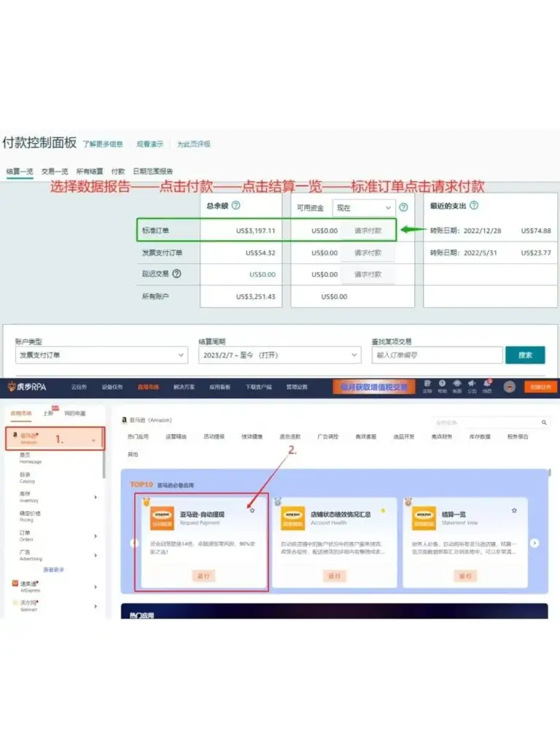Viewport: 560px width, 747px height.
Task: Click the Amazon icon on 结算一览 card
Action: click(424, 519)
